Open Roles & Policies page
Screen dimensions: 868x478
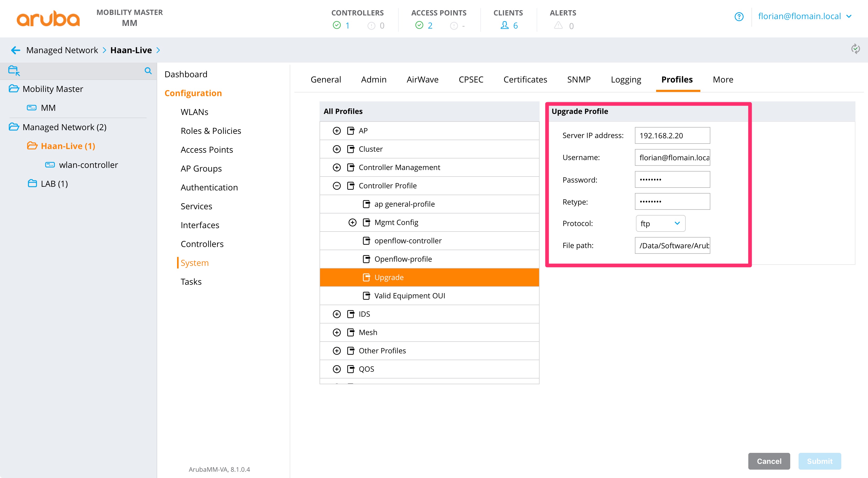point(211,131)
